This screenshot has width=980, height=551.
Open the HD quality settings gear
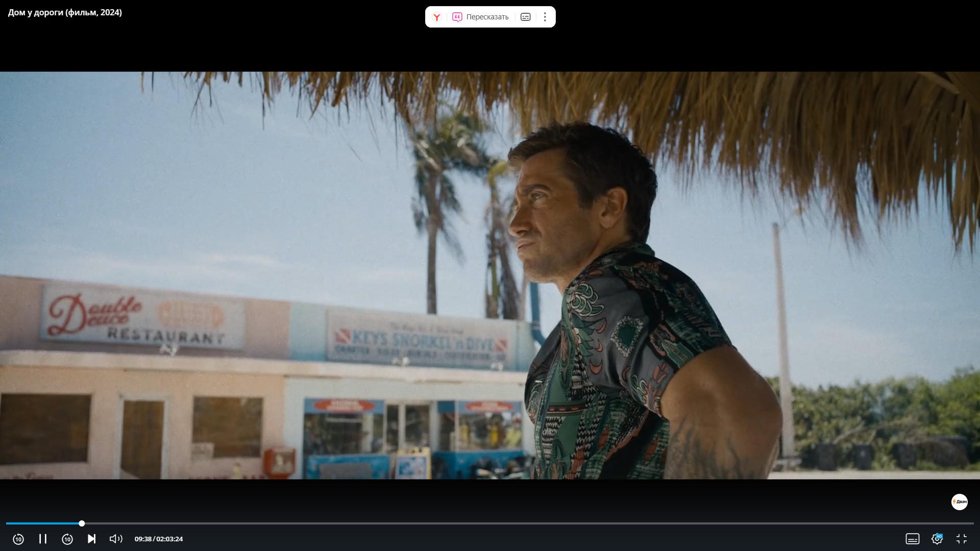(x=937, y=539)
